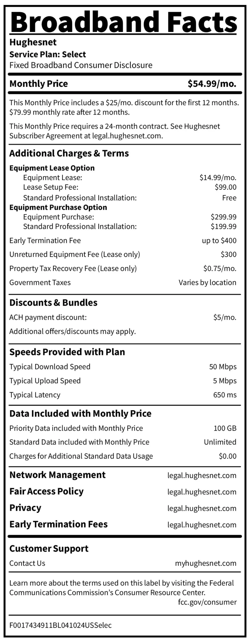
Task: Click the Typical Latency 650 ms value
Action: 225,395
